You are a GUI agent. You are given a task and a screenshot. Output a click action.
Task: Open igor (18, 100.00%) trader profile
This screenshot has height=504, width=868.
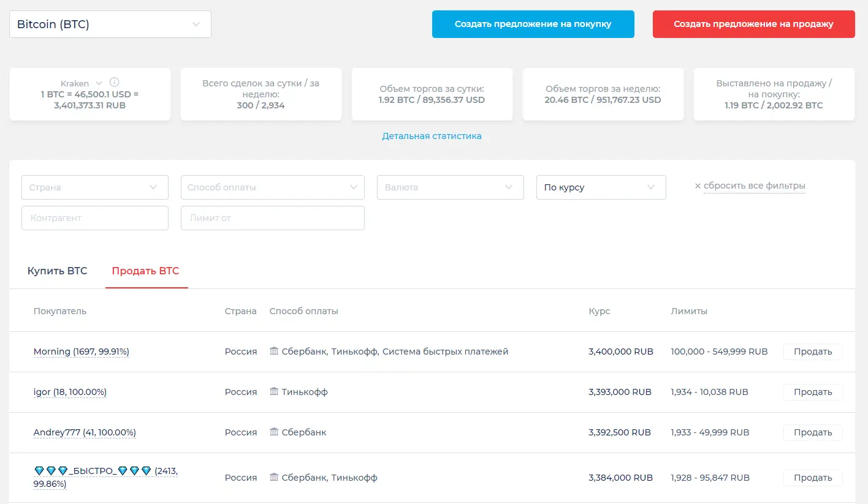[x=70, y=392]
